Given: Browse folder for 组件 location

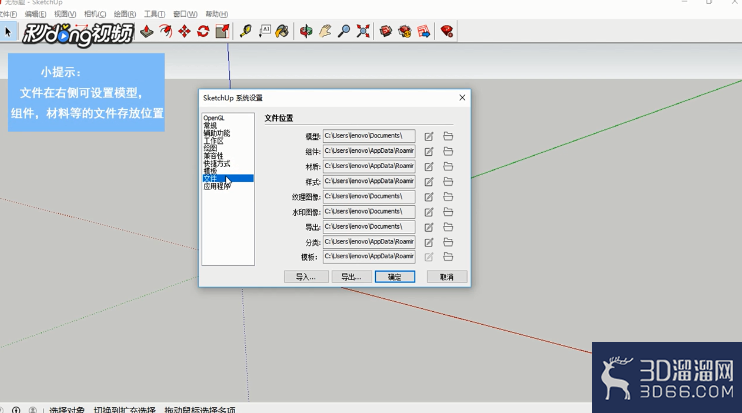Looking at the screenshot, I should point(448,151).
